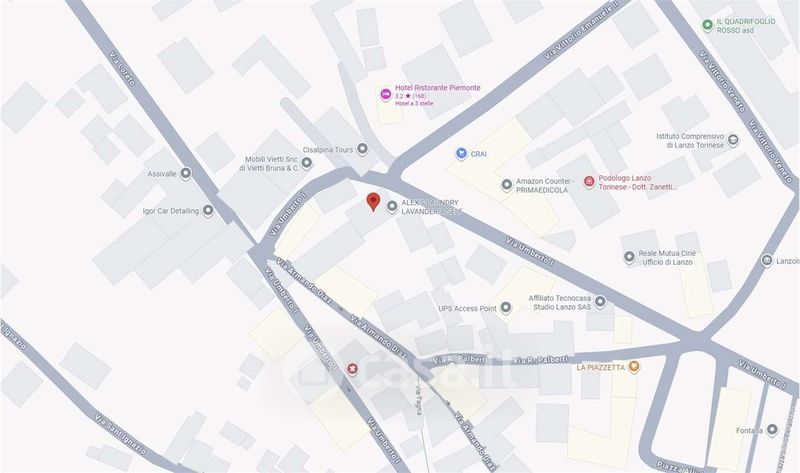Click the Amazon Counter PRIMAEDICOLA marker icon

click(507, 185)
